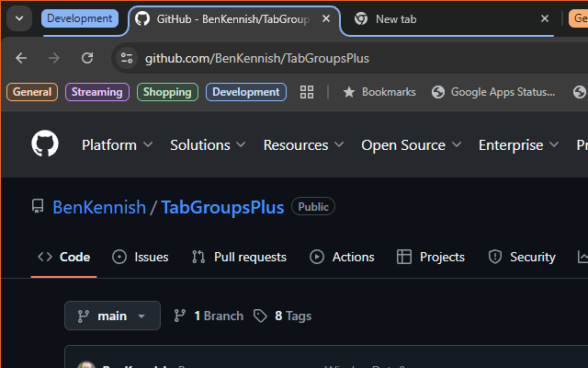Screen dimensions: 588x368
Task: Click the repository book icon beside BenKennish
Action: click(x=38, y=206)
